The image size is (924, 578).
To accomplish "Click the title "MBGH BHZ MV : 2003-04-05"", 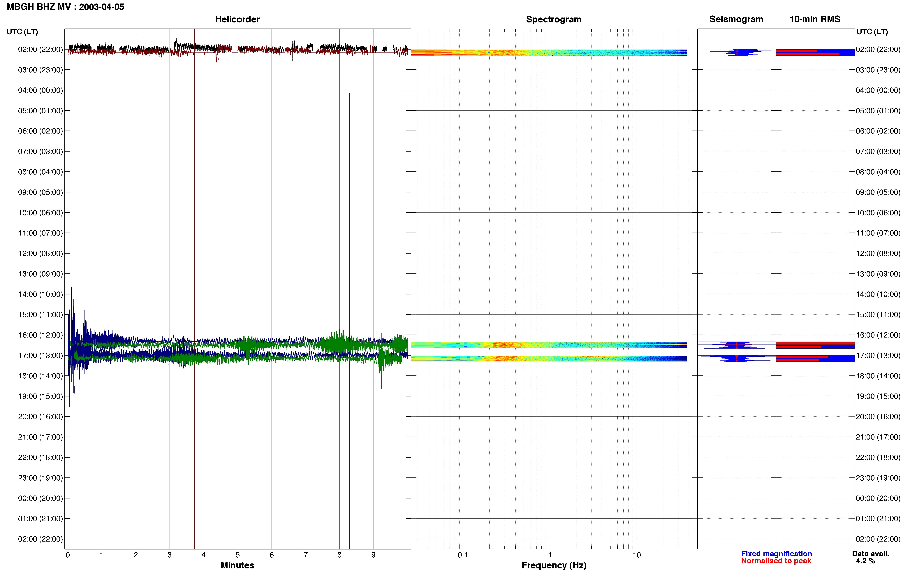I will [65, 7].
